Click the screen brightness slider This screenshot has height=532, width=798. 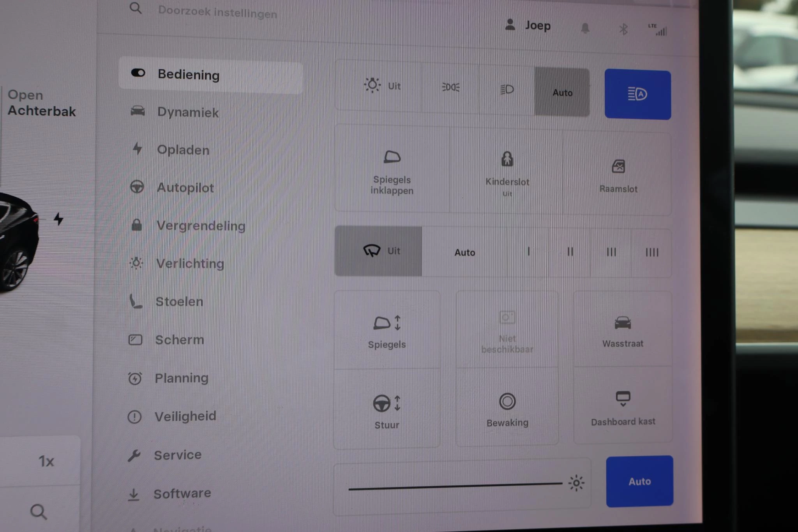[x=455, y=486]
